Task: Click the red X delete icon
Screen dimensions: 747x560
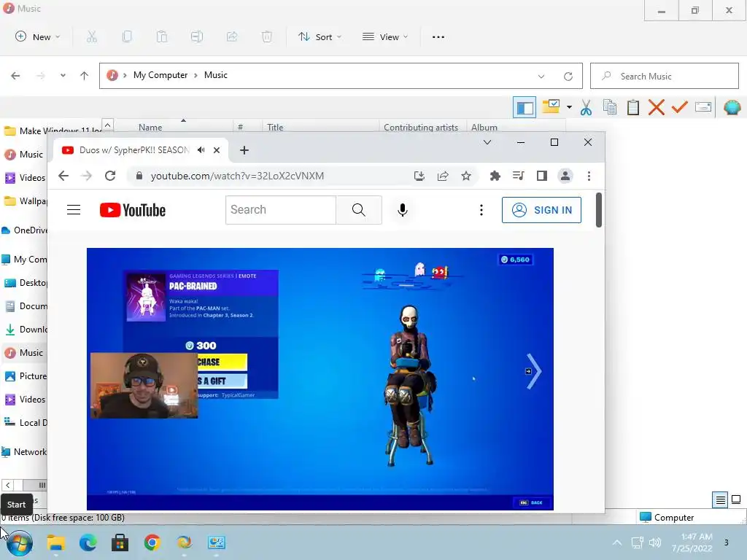Action: [656, 108]
